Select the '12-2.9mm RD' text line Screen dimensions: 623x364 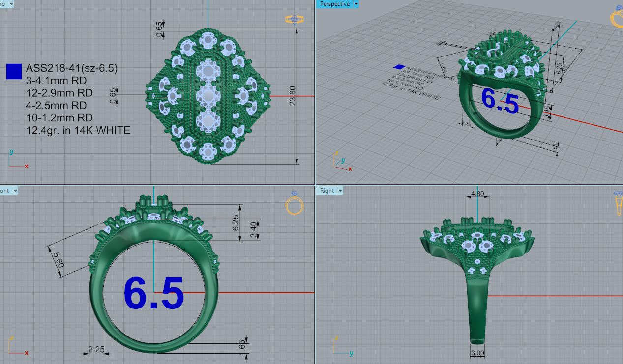pos(59,93)
